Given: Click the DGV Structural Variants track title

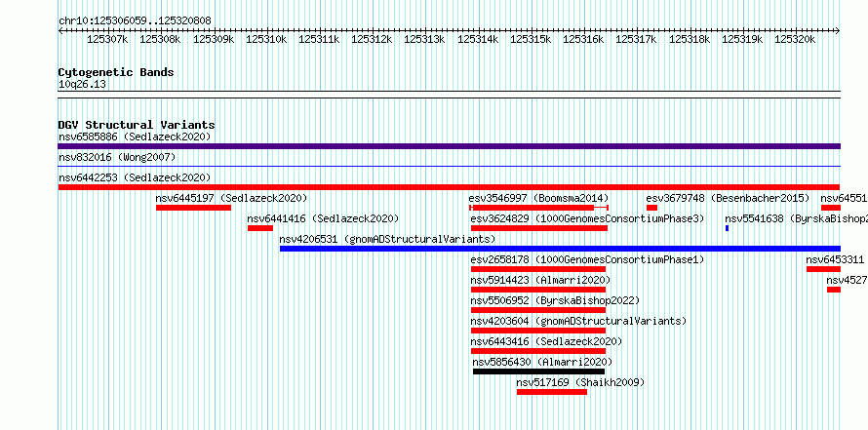Looking at the screenshot, I should [x=137, y=125].
